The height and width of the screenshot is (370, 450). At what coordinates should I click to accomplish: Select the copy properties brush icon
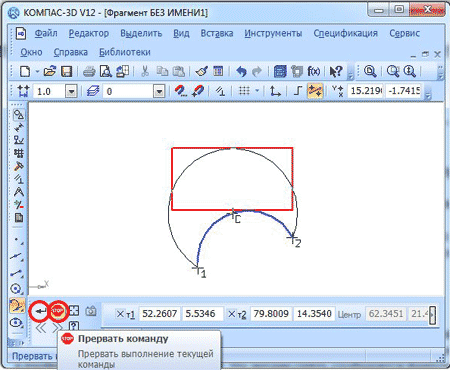pos(201,71)
